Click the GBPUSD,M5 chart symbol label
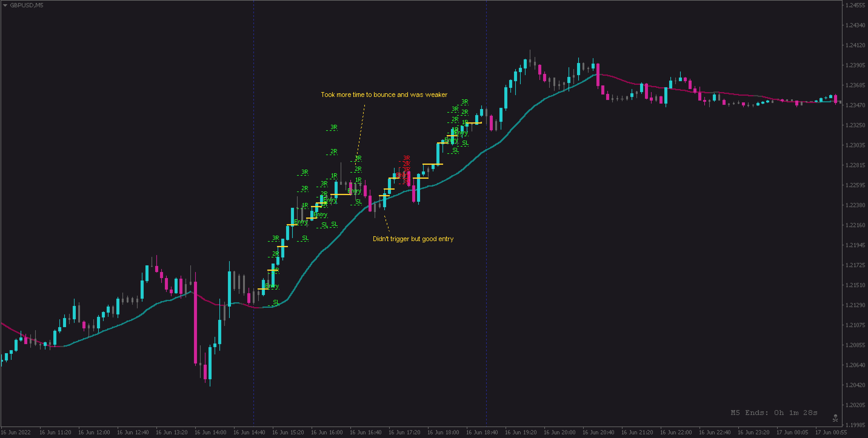 [26, 5]
